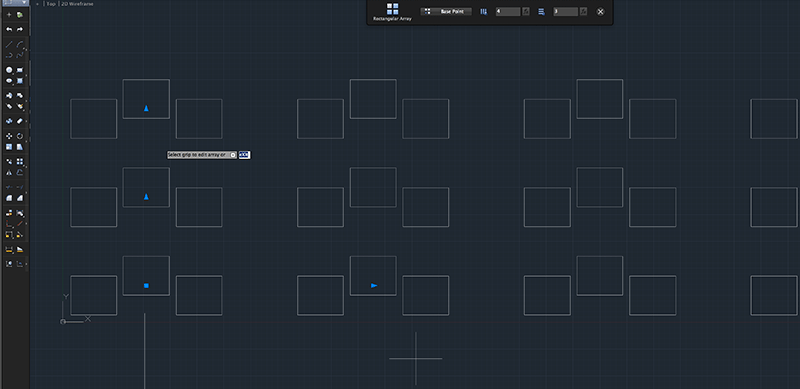Image resolution: width=800 pixels, height=389 pixels.
Task: Select the Ellipse tool
Action: pos(9,81)
